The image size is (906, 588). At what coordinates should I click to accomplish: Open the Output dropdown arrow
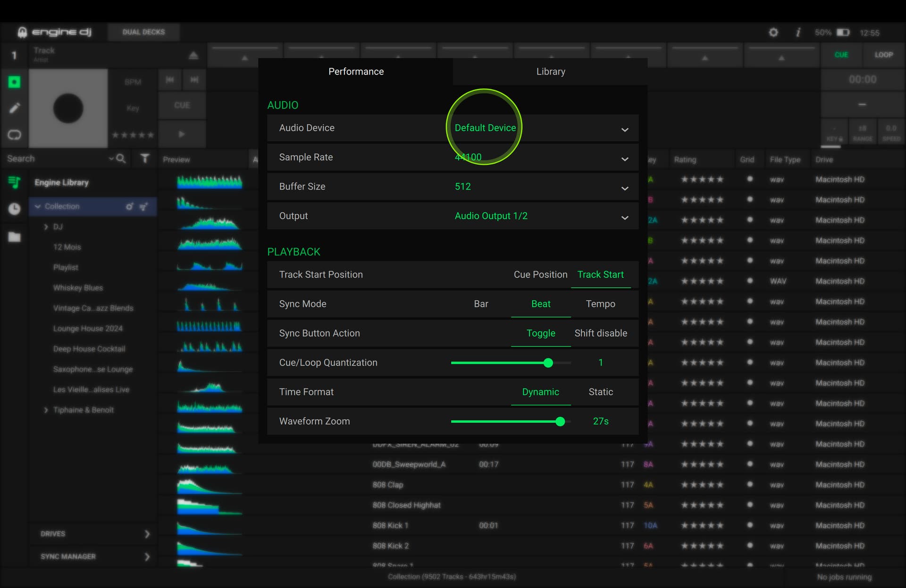tap(624, 217)
